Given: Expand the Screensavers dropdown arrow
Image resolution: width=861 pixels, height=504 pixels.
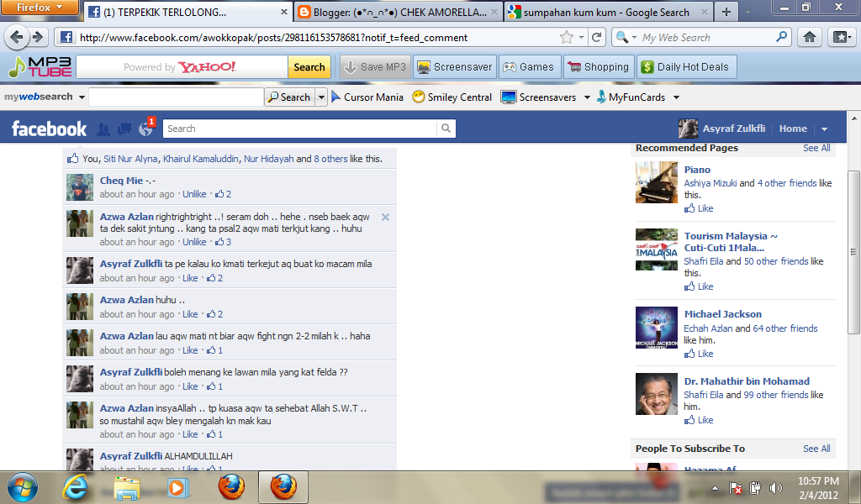Looking at the screenshot, I should (587, 97).
